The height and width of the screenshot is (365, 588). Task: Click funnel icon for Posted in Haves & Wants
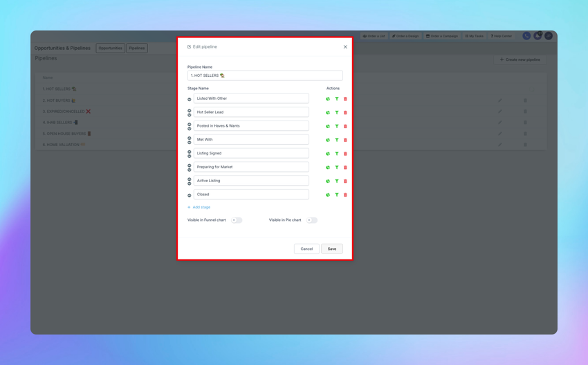point(337,126)
